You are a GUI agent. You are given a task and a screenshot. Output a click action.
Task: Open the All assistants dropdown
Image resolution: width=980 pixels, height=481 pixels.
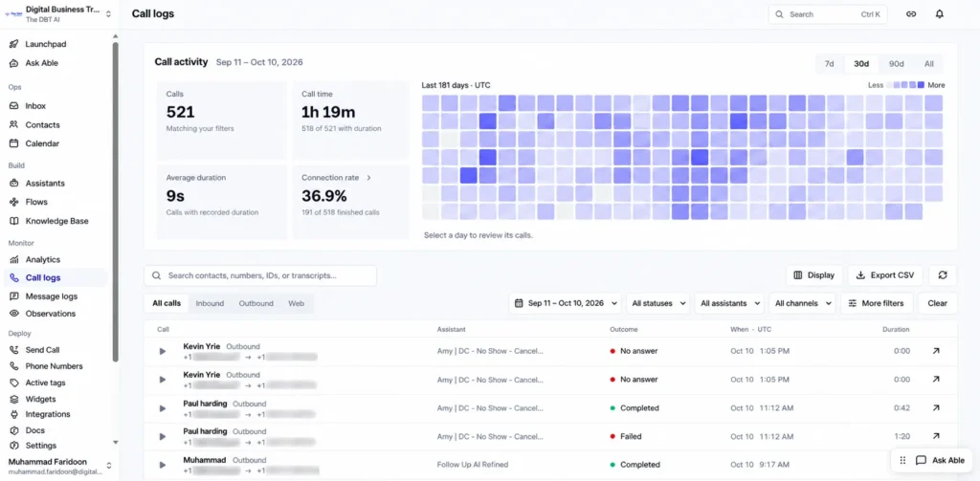(x=729, y=303)
